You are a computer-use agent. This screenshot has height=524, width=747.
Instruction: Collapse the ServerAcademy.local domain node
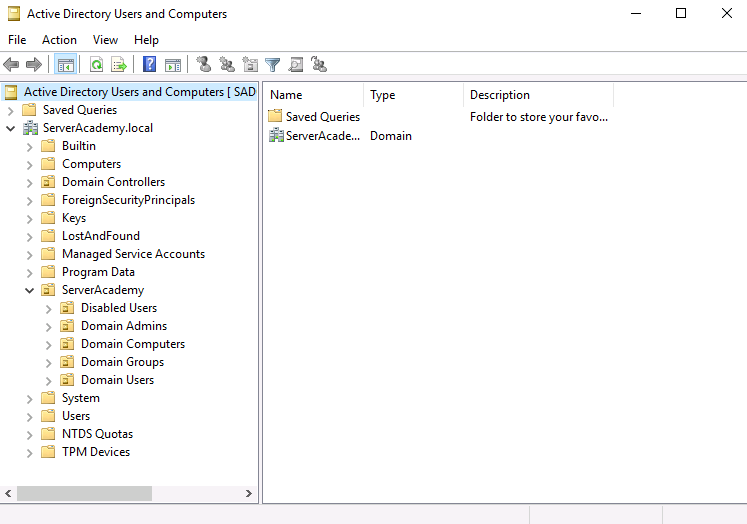[x=10, y=128]
